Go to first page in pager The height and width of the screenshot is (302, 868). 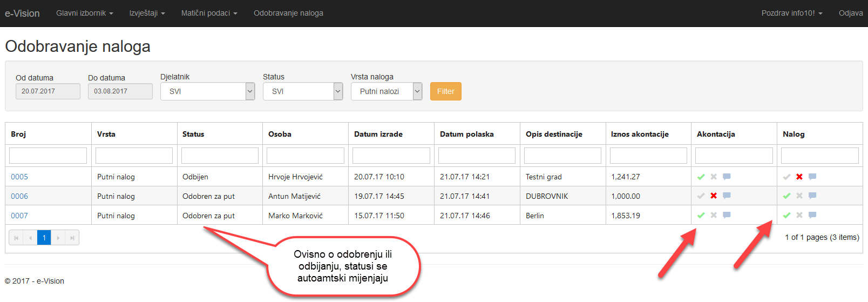click(16, 238)
